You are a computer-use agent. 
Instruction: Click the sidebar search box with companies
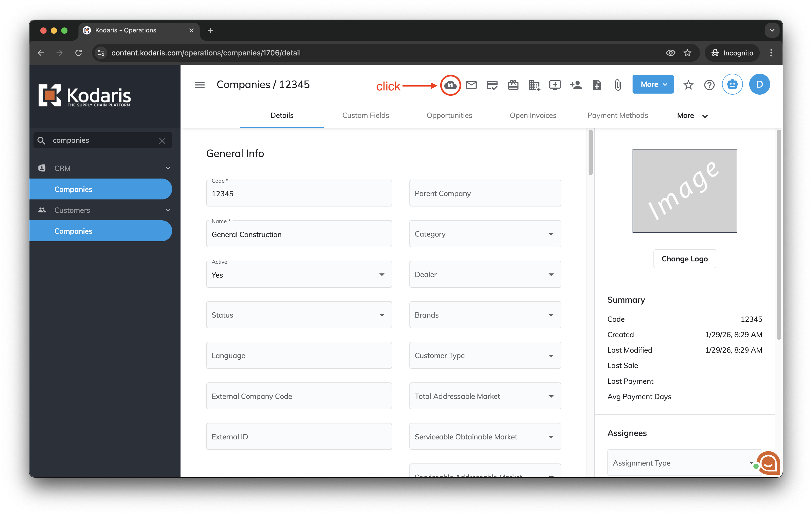pos(103,140)
